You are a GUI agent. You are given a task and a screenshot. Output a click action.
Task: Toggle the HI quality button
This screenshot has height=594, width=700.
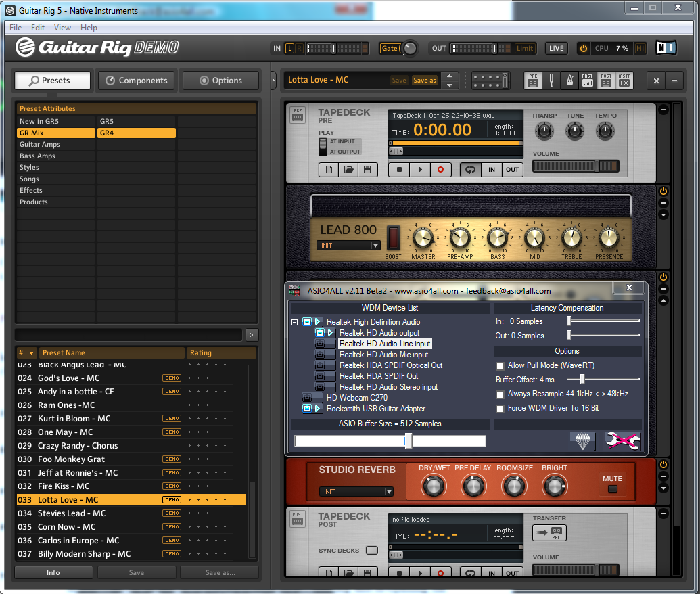[640, 48]
